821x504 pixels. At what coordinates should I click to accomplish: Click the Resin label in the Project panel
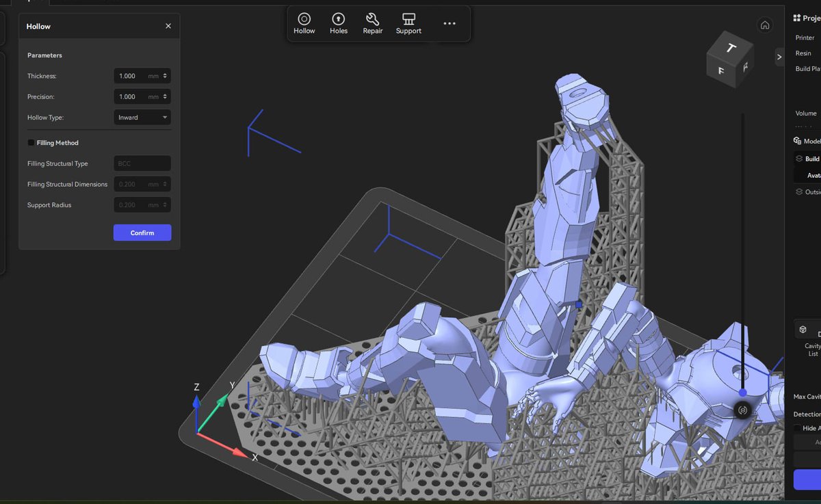click(x=803, y=53)
